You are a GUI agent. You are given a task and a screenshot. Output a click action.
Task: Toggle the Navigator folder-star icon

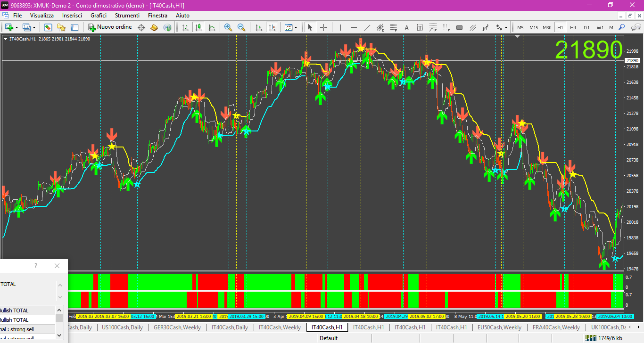coord(61,27)
